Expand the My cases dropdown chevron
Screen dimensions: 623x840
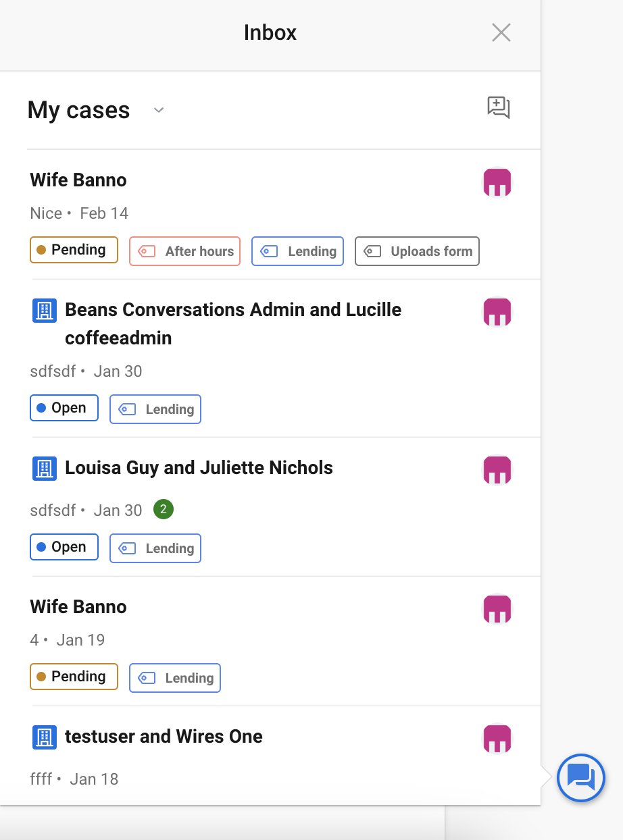point(159,110)
